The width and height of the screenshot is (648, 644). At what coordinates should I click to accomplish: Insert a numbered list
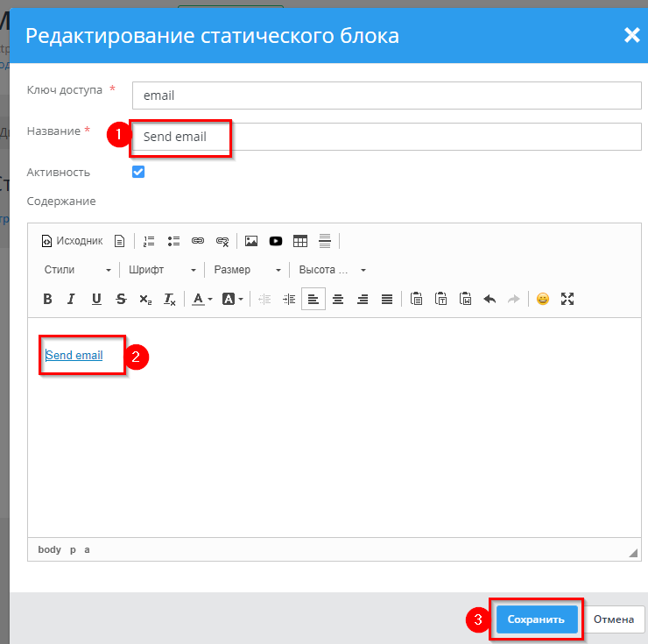click(x=149, y=241)
